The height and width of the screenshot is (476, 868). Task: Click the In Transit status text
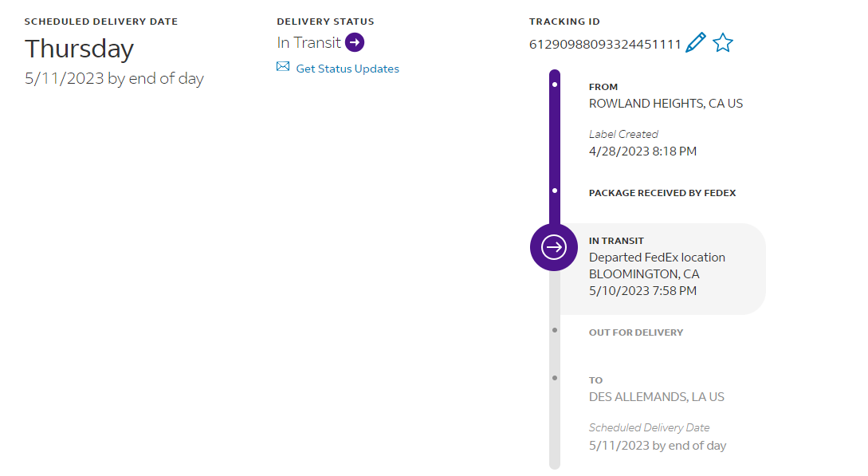coord(308,43)
